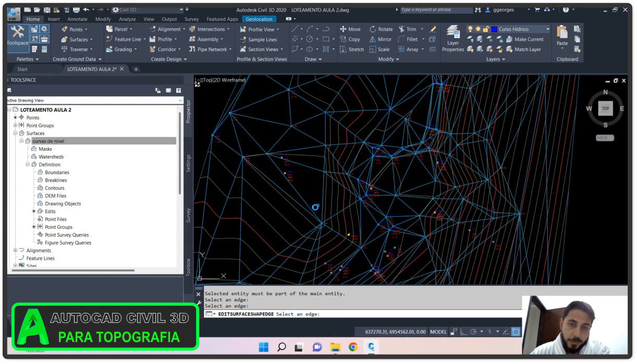Click the blue layer color swatch
The image size is (637, 364).
click(494, 29)
